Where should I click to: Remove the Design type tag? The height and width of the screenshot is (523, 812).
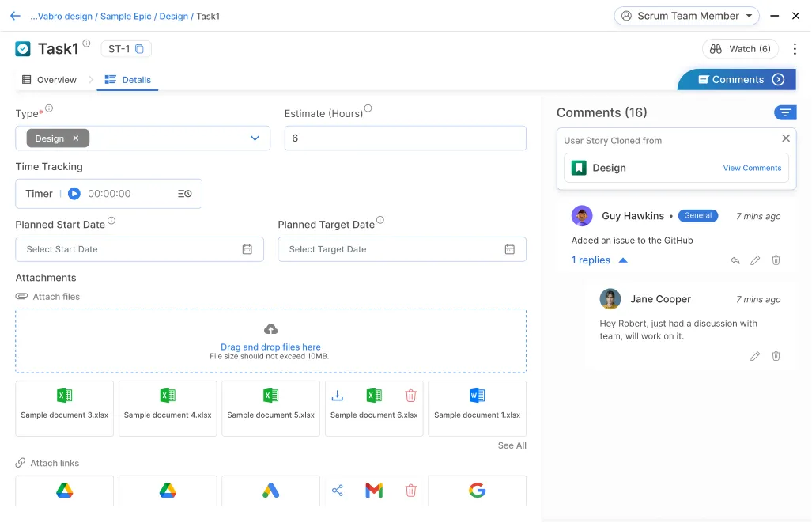[77, 138]
